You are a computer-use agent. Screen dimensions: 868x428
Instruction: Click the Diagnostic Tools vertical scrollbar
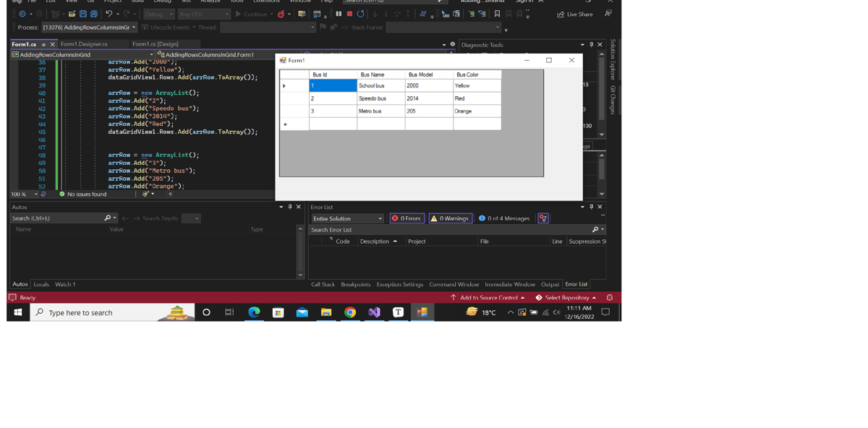(x=601, y=94)
